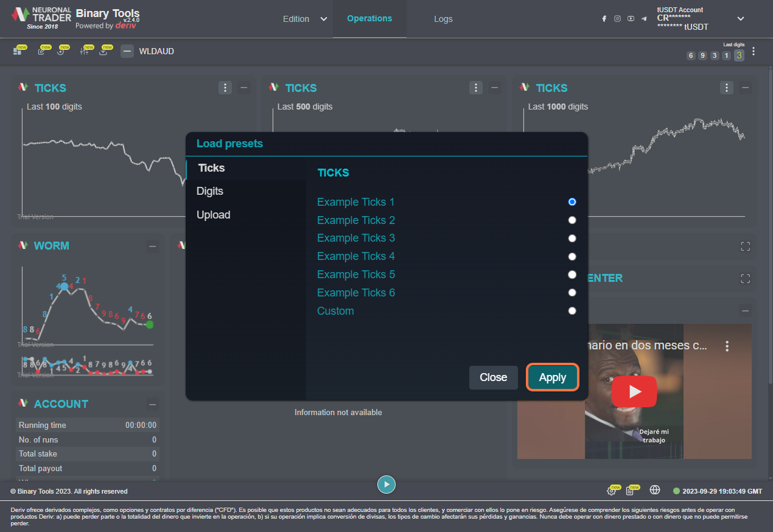Select the Example Ticks 3 radio button
Viewport: 773px width, 532px height.
pyautogui.click(x=572, y=238)
